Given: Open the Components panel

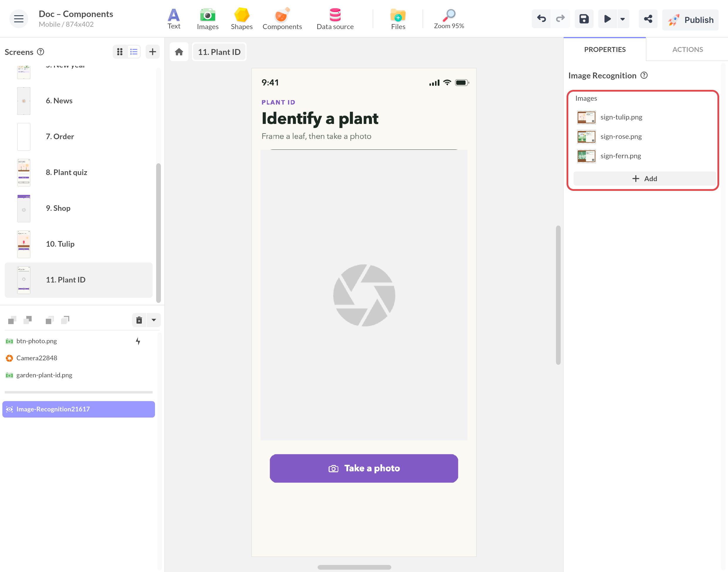Looking at the screenshot, I should pyautogui.click(x=282, y=19).
